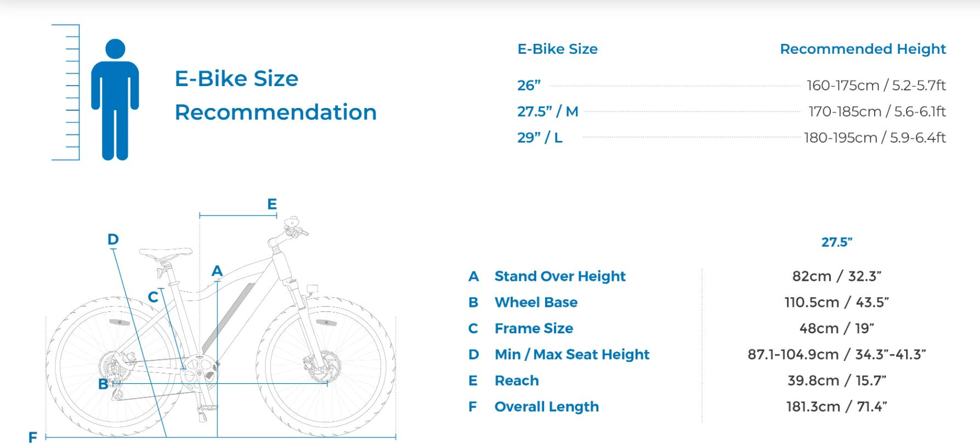Click the Overall Length value 181.3cm / 71.4”
980x448 pixels.
click(x=836, y=407)
